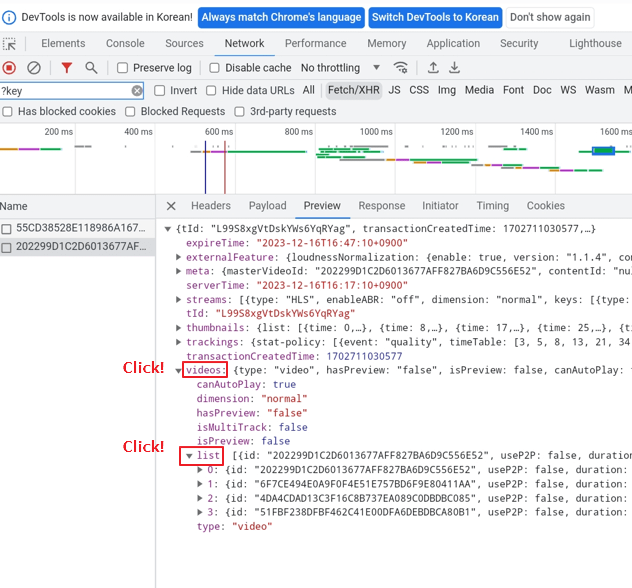Collapse the videos node
The image size is (632, 588).
click(x=178, y=371)
